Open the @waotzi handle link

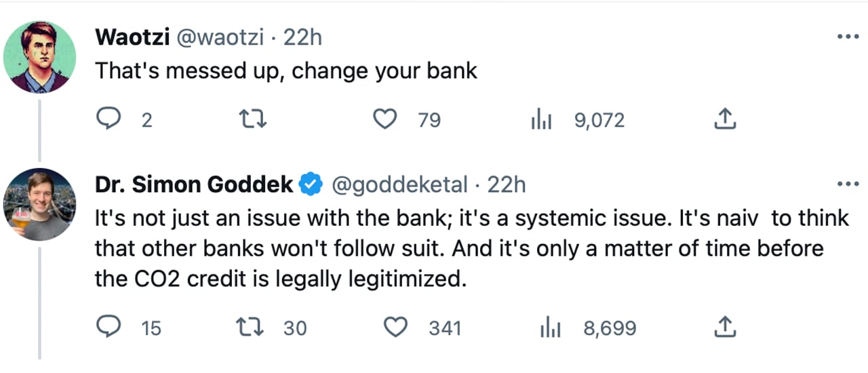point(221,38)
